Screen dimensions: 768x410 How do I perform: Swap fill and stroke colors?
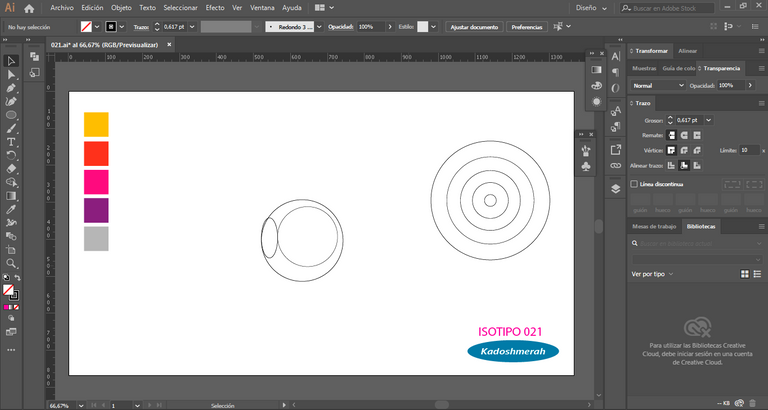pos(18,278)
